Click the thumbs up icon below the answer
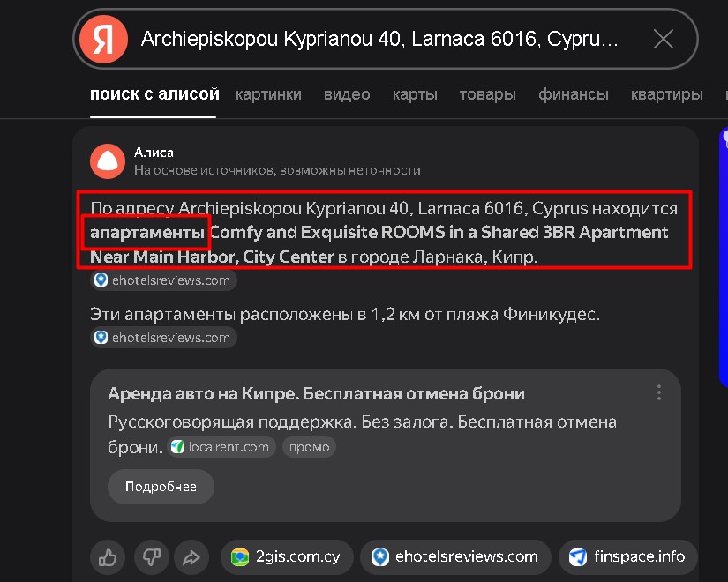This screenshot has width=728, height=582. [107, 557]
